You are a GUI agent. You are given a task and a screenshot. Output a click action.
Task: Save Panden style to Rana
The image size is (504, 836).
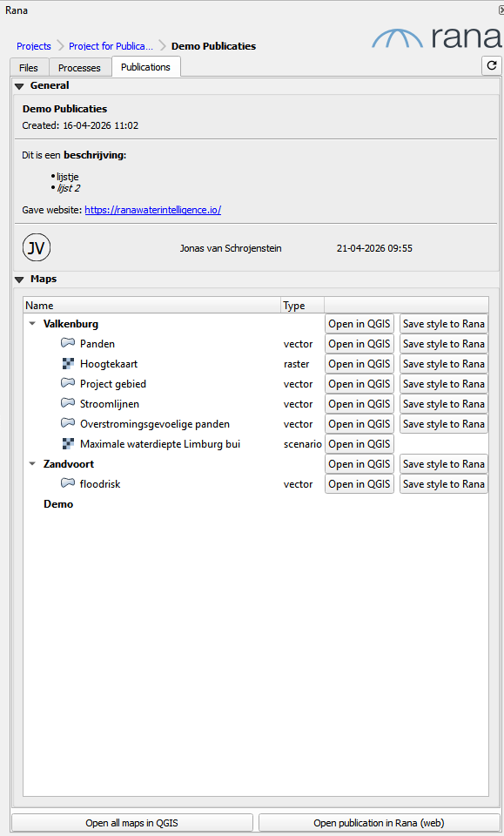[444, 344]
